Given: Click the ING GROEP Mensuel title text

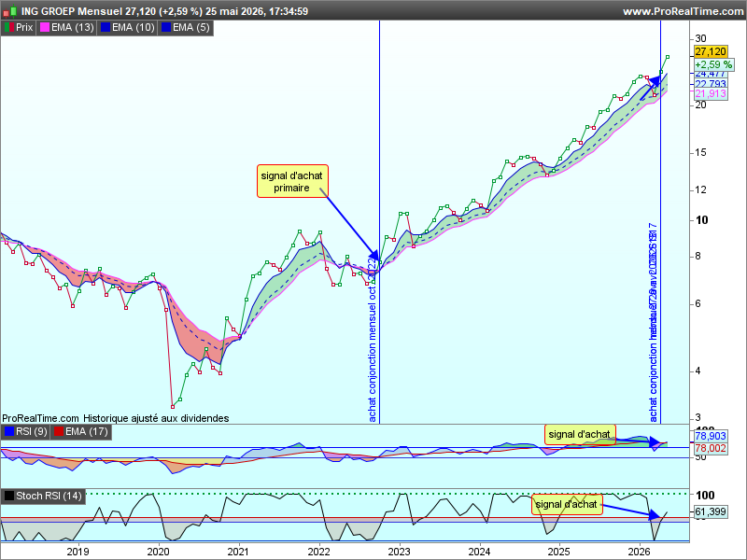Looking at the screenshot, I should coord(72,11).
